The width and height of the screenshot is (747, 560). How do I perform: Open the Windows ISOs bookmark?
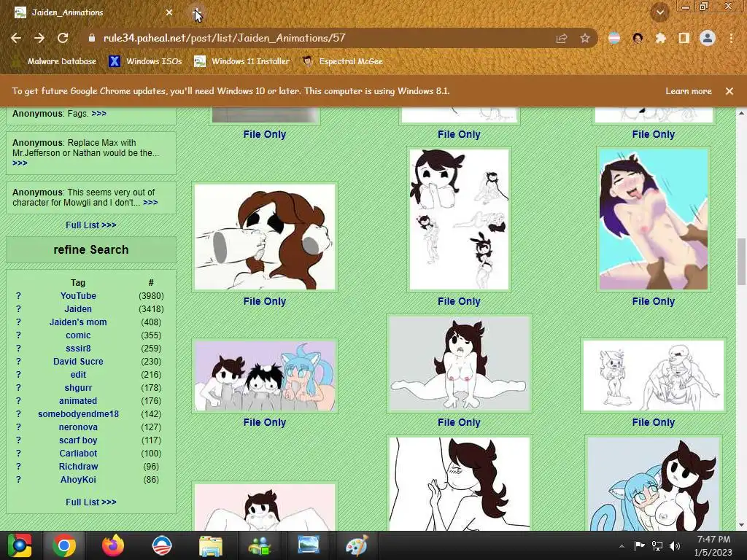pyautogui.click(x=145, y=61)
